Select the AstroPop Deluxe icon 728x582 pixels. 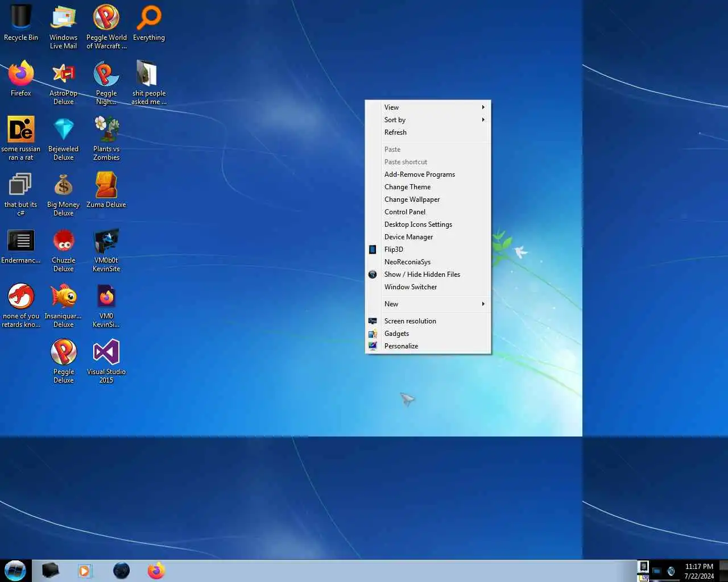63,83
